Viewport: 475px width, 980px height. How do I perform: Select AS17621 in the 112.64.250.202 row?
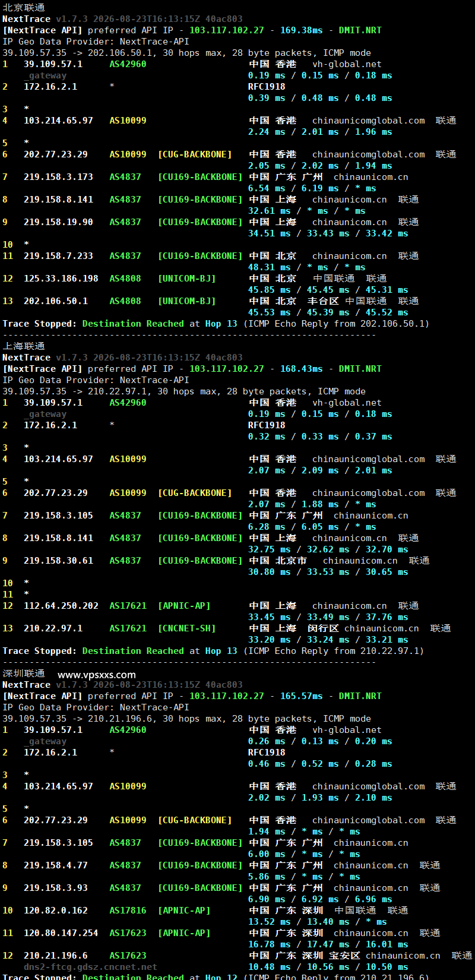click(128, 606)
